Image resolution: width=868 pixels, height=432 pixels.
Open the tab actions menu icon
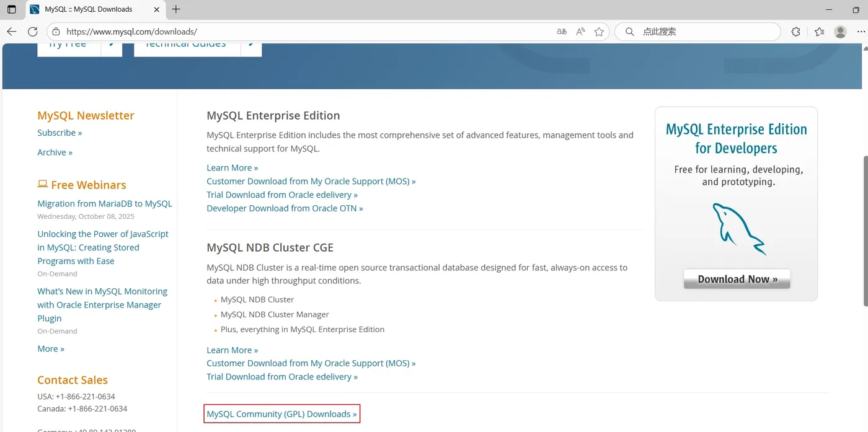(11, 9)
